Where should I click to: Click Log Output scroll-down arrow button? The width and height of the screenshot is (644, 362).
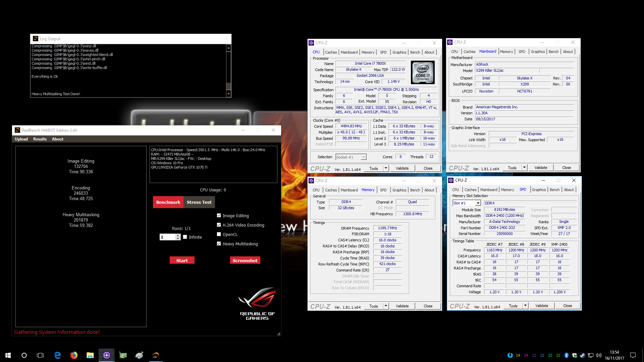click(229, 94)
